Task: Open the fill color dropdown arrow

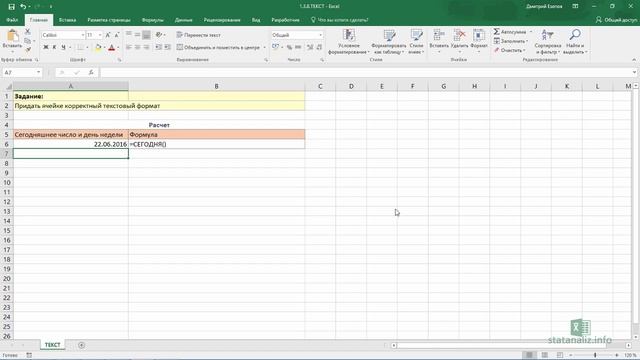Action: 104,48
